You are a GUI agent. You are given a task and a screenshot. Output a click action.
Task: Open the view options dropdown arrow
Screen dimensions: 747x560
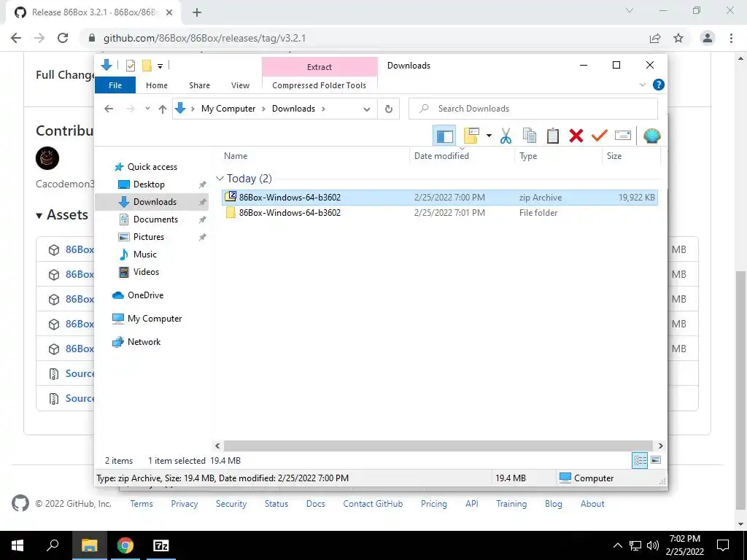pos(489,136)
